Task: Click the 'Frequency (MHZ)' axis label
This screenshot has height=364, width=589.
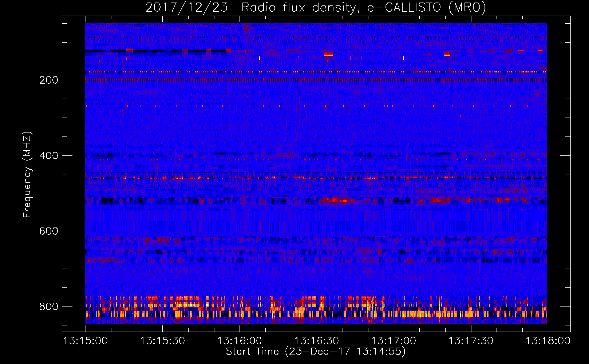Action: [x=27, y=174]
